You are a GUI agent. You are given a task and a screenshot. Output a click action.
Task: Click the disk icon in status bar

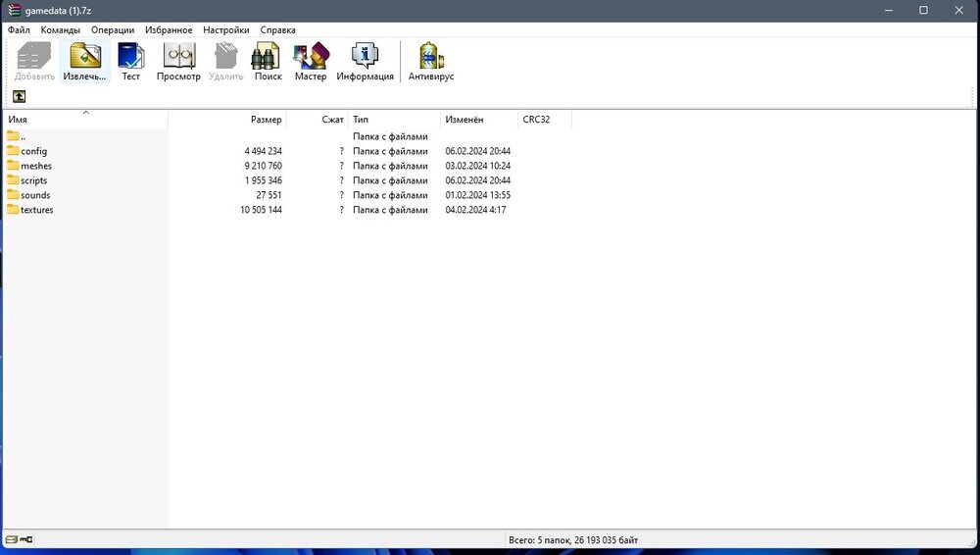point(11,539)
